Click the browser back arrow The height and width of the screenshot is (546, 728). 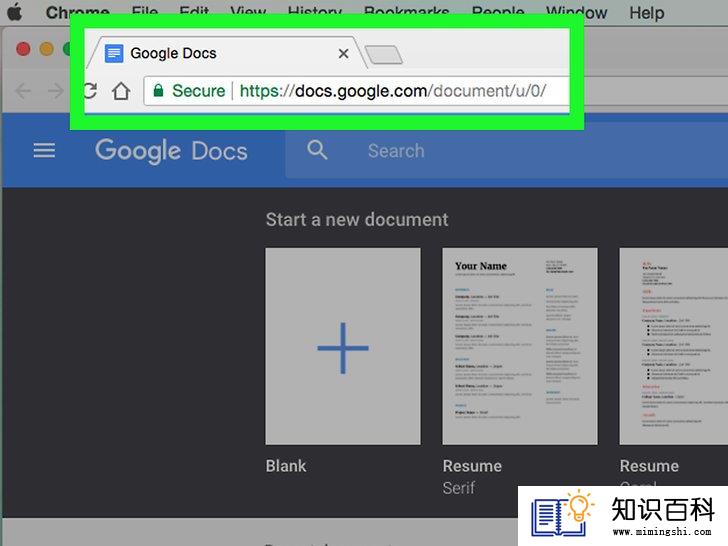[x=23, y=91]
